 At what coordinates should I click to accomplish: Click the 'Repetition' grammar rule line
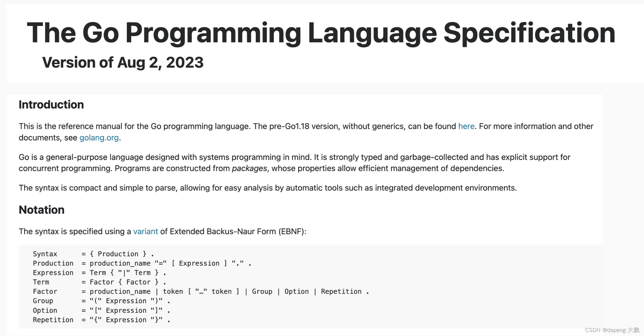[x=101, y=320]
